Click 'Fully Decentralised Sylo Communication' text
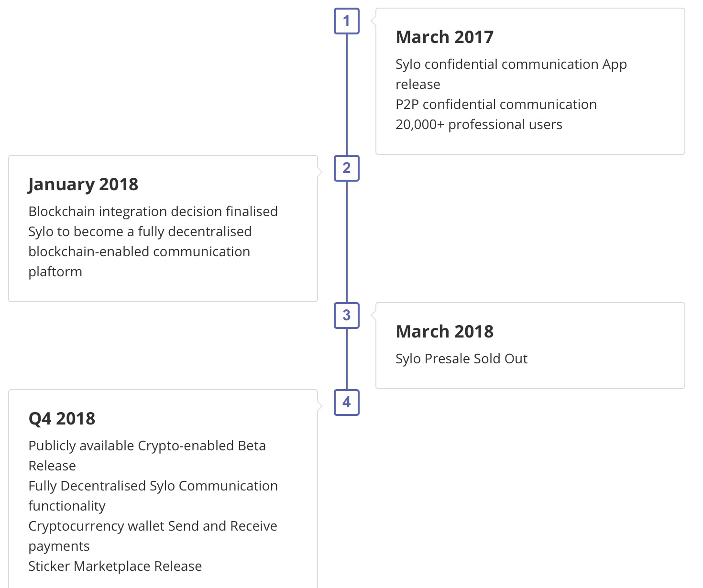703x588 pixels. [153, 486]
